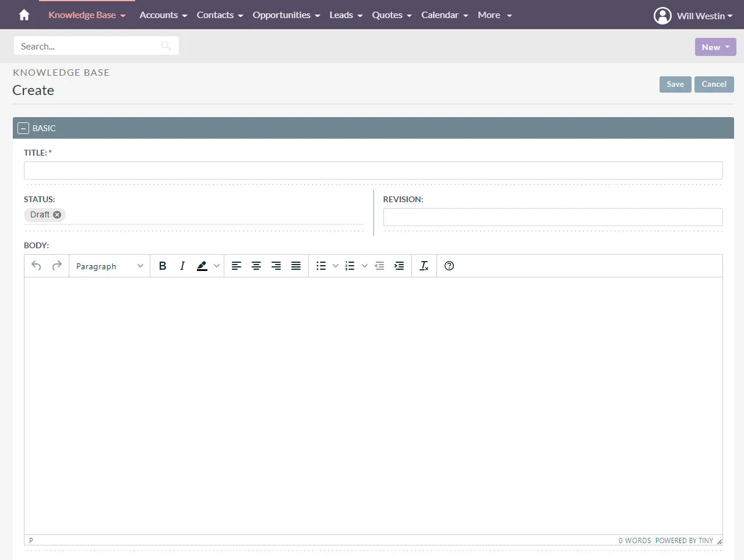Clear text formatting
The width and height of the screenshot is (744, 560).
(424, 266)
